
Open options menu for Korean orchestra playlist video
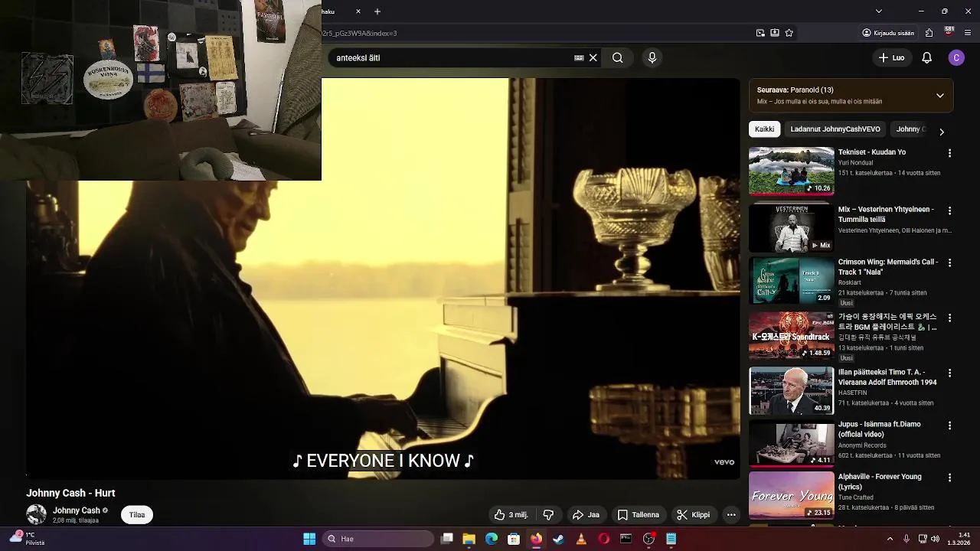(x=949, y=318)
